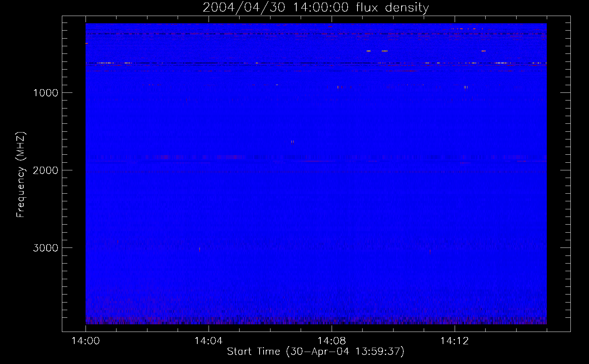Click the '14:08' time tick label

(x=331, y=341)
